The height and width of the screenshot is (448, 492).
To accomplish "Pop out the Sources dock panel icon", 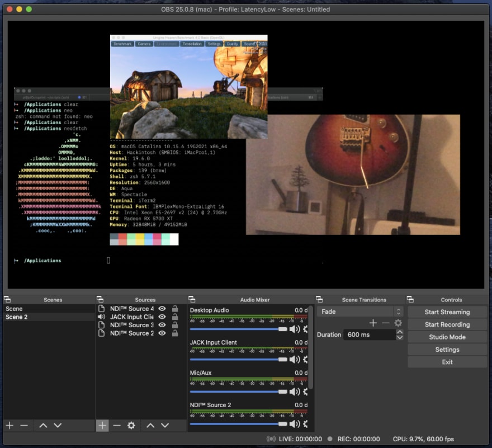I will tap(100, 299).
